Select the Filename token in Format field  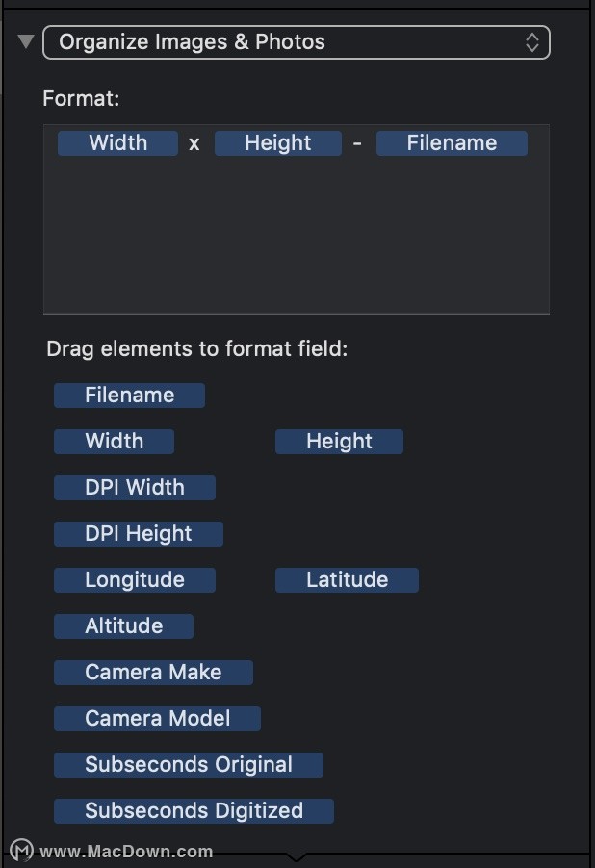pos(452,143)
